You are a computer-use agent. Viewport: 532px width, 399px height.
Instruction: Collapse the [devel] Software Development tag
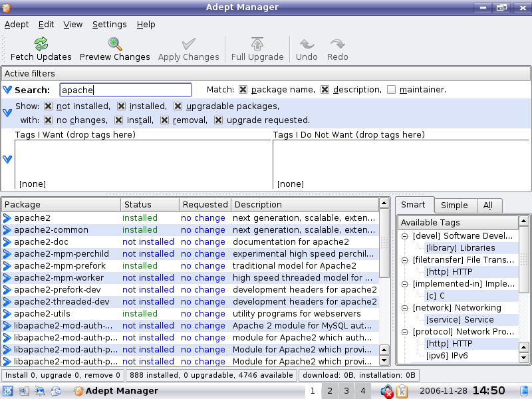(404, 236)
